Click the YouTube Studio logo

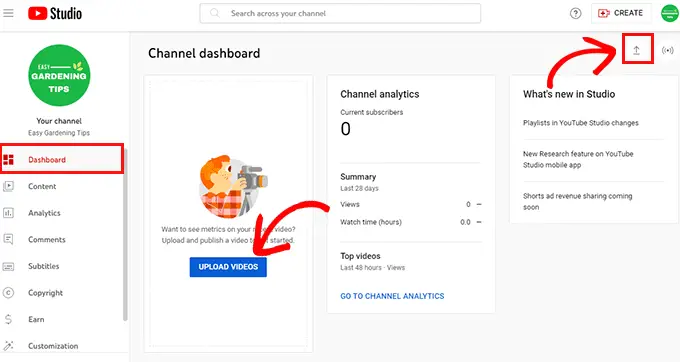[55, 13]
